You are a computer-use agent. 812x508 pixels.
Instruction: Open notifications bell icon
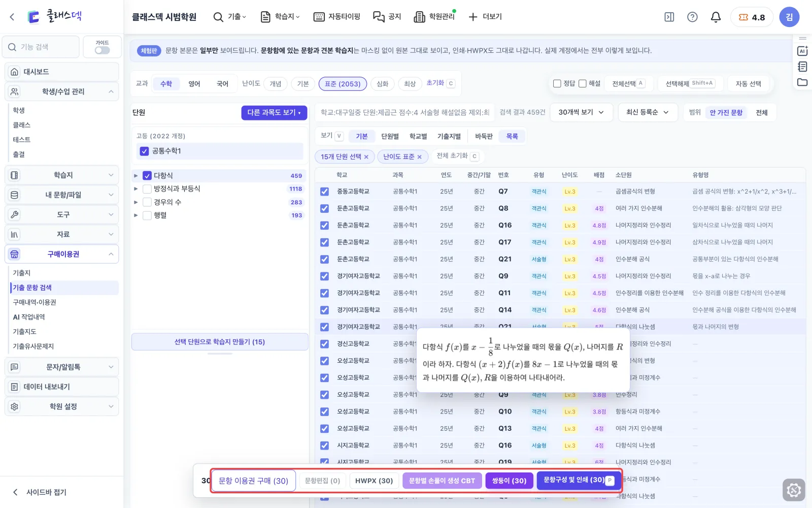[716, 17]
